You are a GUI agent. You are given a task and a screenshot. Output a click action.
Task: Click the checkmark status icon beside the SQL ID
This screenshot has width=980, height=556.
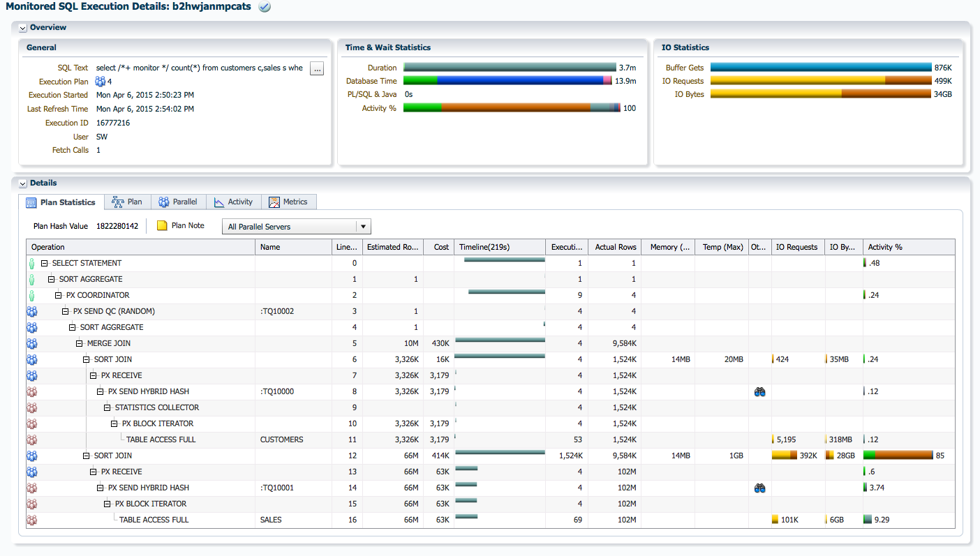(x=265, y=7)
